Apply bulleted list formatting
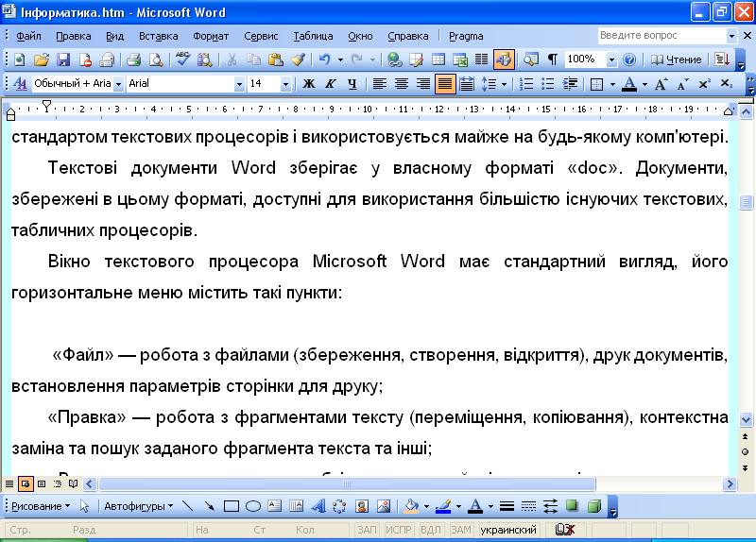 click(548, 84)
